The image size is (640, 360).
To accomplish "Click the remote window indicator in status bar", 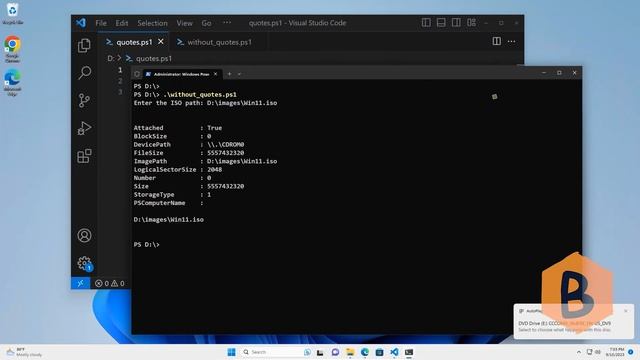I will 80,283.
